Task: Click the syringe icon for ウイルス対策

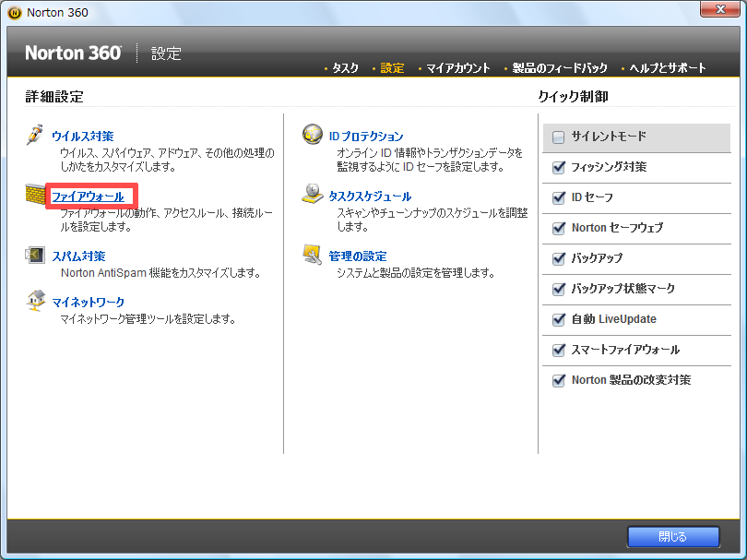Action: pyautogui.click(x=35, y=137)
